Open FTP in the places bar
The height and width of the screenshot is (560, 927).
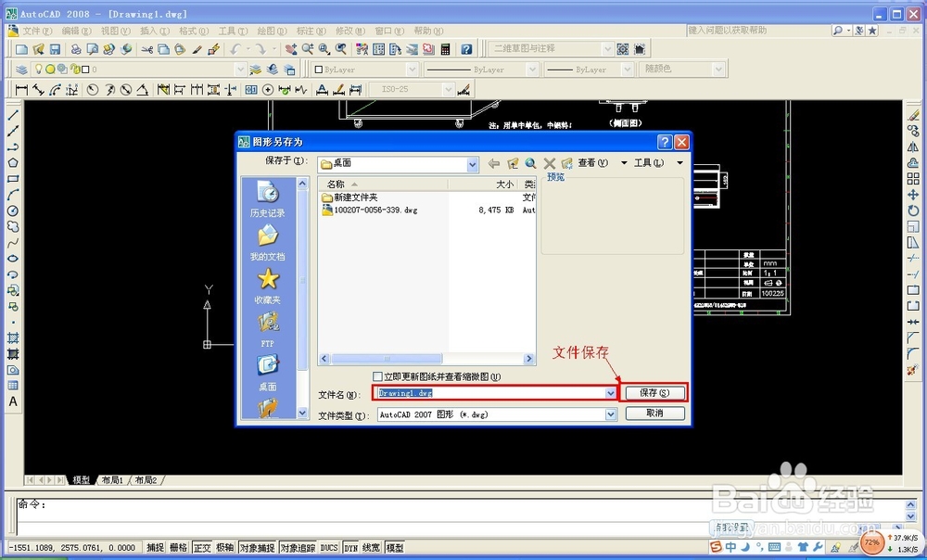click(x=267, y=330)
